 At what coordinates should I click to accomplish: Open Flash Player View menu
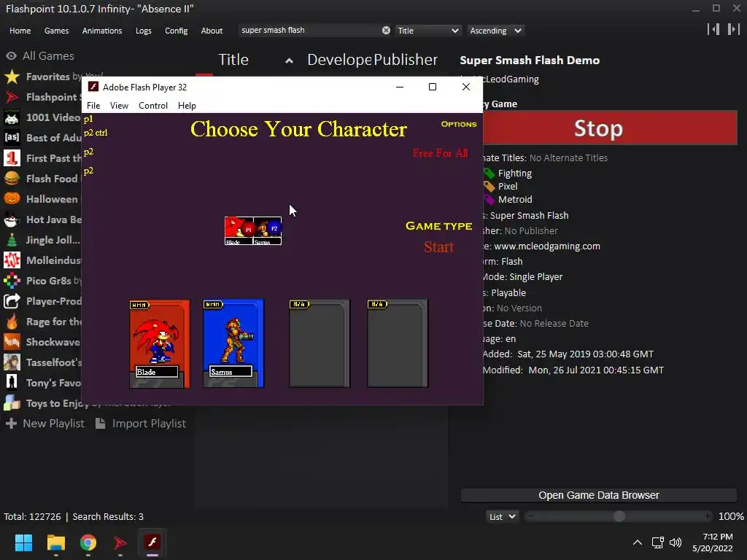pos(119,106)
